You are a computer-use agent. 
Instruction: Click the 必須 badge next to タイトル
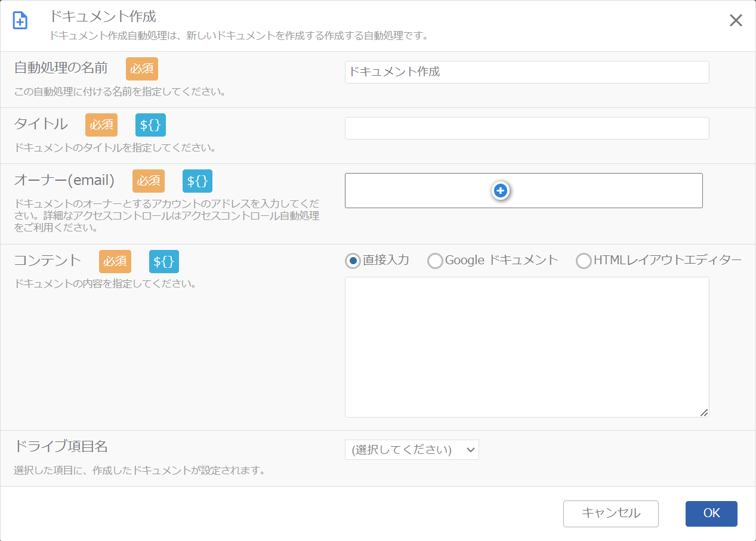click(101, 125)
